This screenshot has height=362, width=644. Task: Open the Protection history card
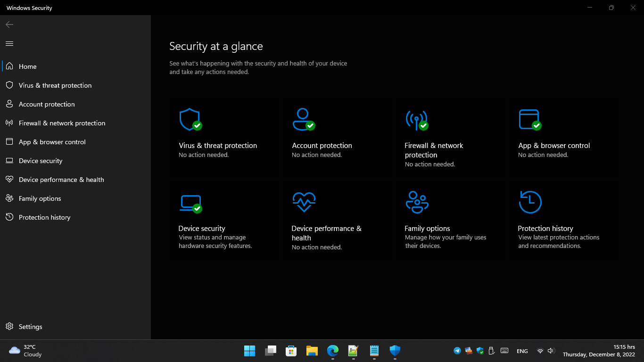[x=564, y=221]
